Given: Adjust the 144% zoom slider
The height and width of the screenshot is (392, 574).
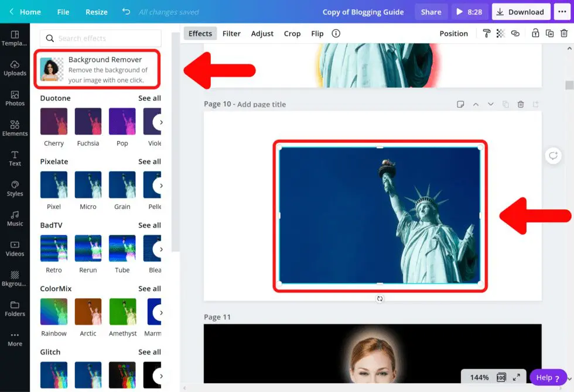Looking at the screenshot, I should [479, 377].
